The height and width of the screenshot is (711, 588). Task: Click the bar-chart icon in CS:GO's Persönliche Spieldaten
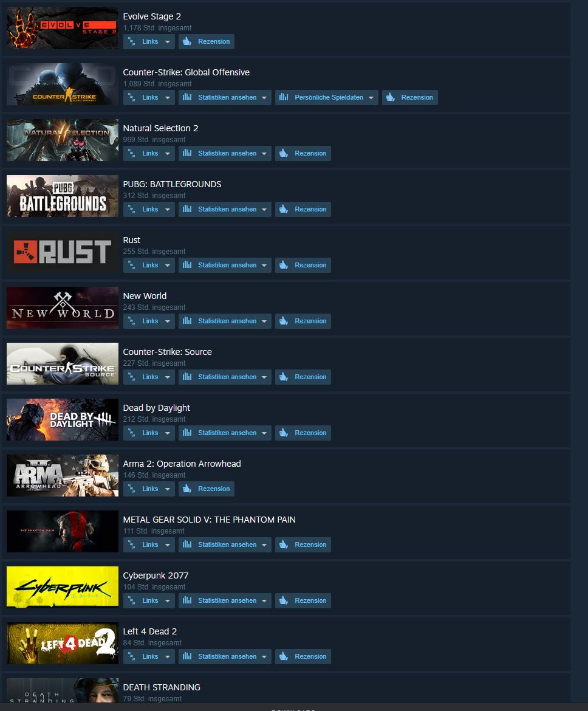click(284, 97)
